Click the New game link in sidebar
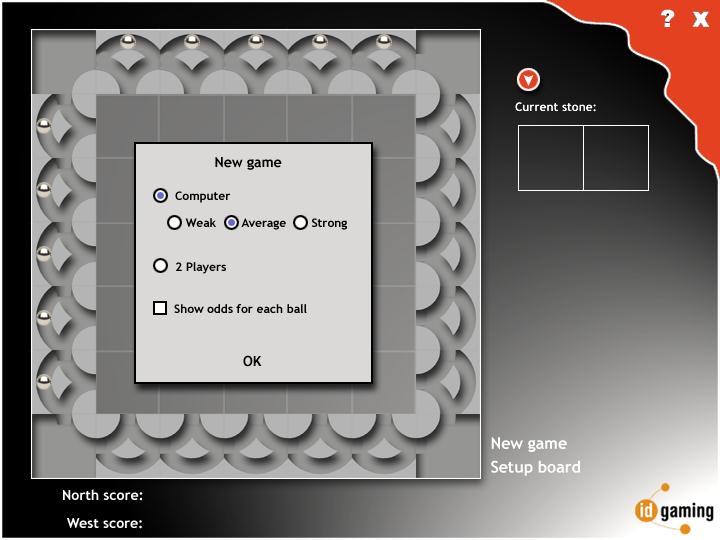The width and height of the screenshot is (720, 540). (529, 444)
